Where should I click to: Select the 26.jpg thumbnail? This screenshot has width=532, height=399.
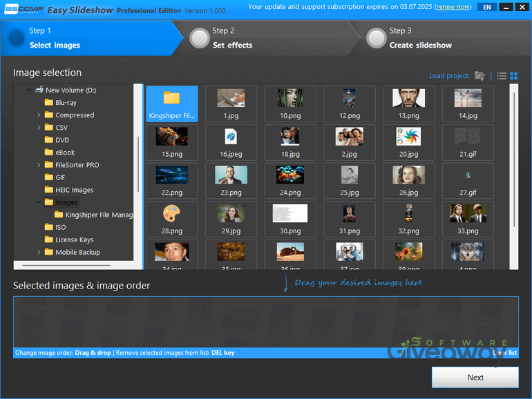click(x=409, y=181)
